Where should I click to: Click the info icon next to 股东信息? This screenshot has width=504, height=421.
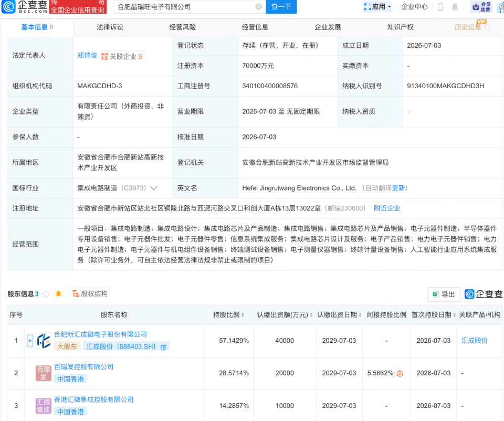pos(46,294)
